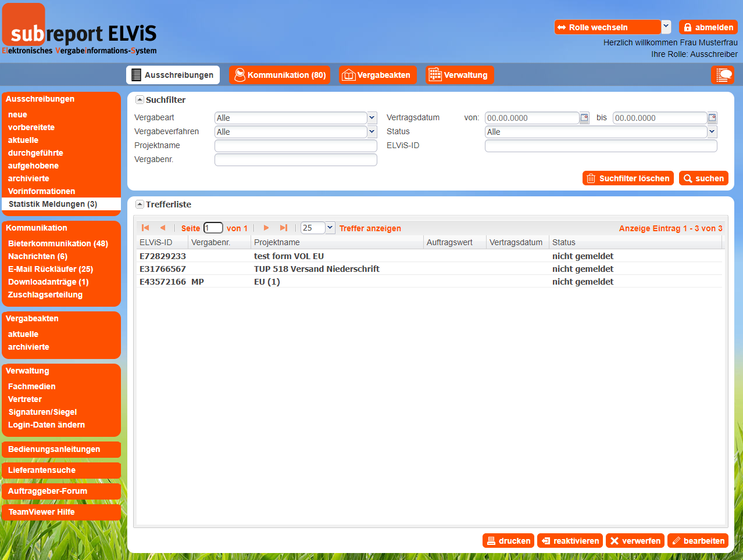Collapse the Trefferliste panel

140,204
